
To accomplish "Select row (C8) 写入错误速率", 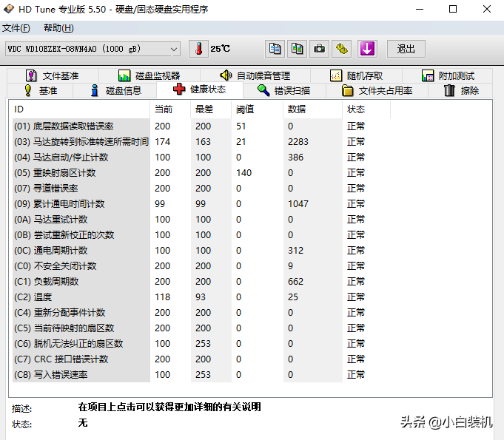I will pos(201,374).
